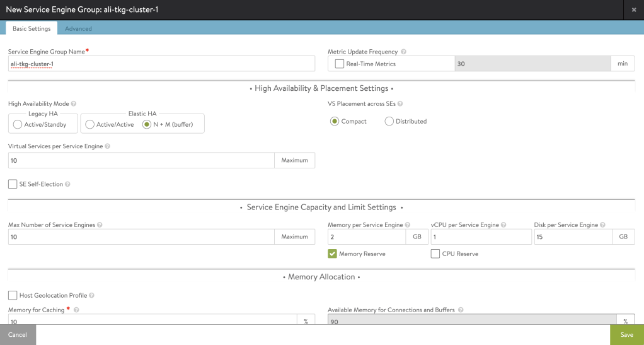The width and height of the screenshot is (644, 345).
Task: Choose Active/Active Elastic HA mode
Action: [89, 124]
